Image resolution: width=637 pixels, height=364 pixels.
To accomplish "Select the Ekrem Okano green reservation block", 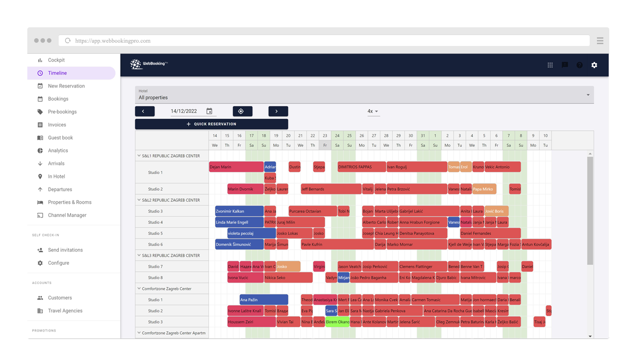I will 337,322.
